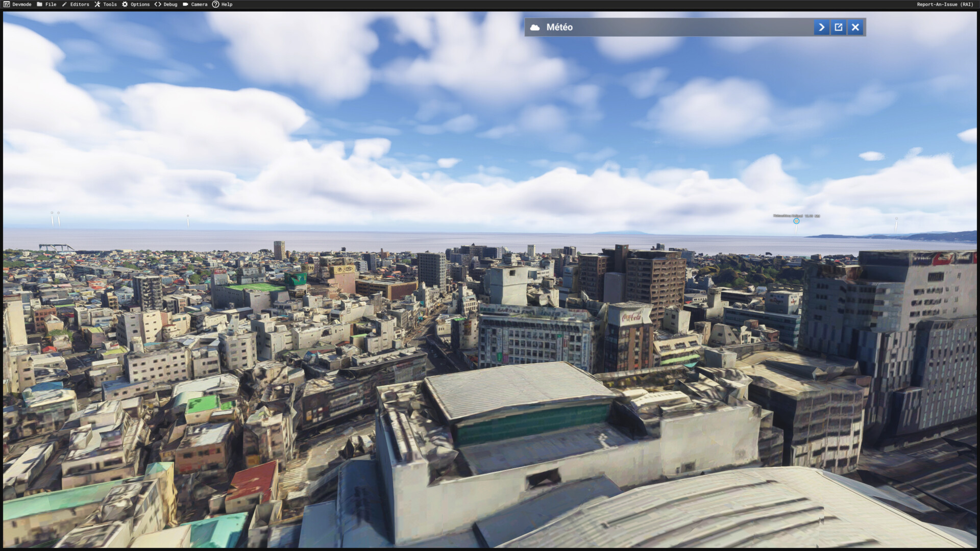Click the Camera icon in menu bar
980x551 pixels.
click(186, 4)
